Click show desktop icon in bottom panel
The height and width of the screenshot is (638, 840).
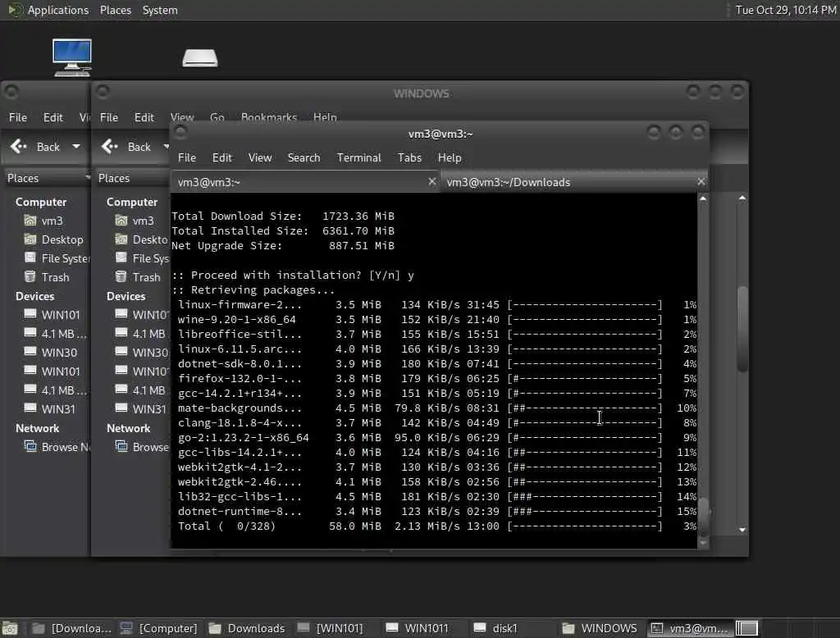click(10, 628)
